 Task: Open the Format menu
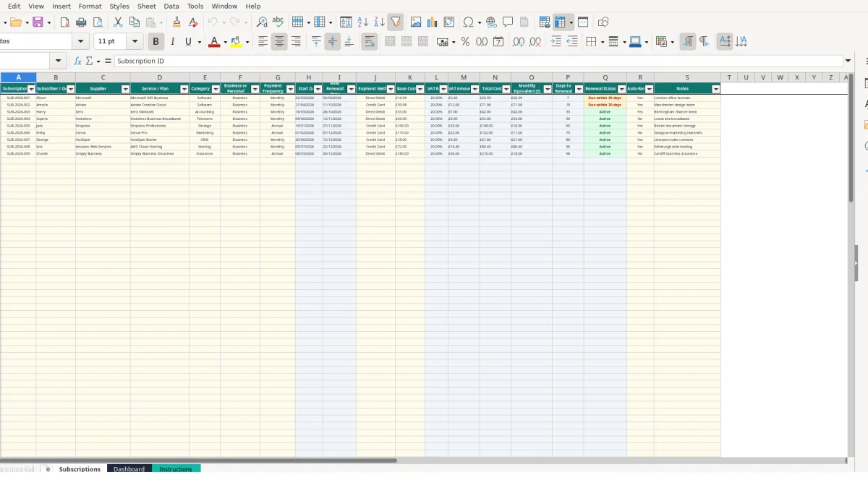(90, 6)
